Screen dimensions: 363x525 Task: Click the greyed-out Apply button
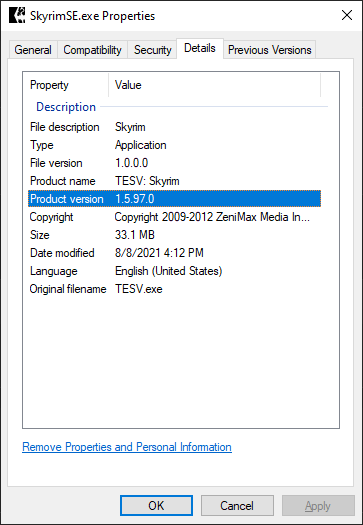click(x=318, y=506)
